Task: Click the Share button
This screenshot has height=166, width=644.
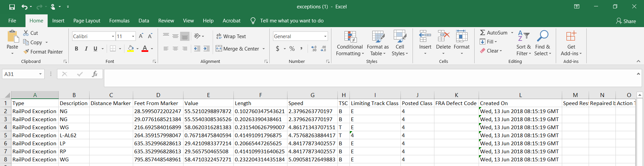Action: point(626,21)
